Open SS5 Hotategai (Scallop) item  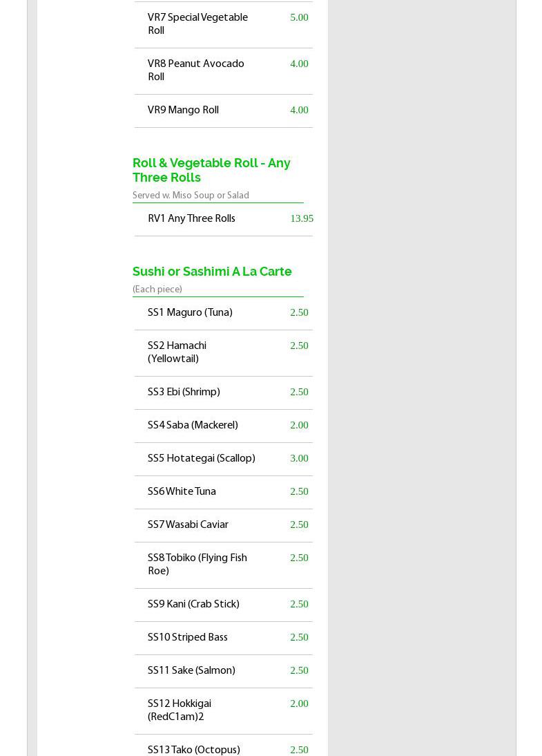[x=201, y=459]
